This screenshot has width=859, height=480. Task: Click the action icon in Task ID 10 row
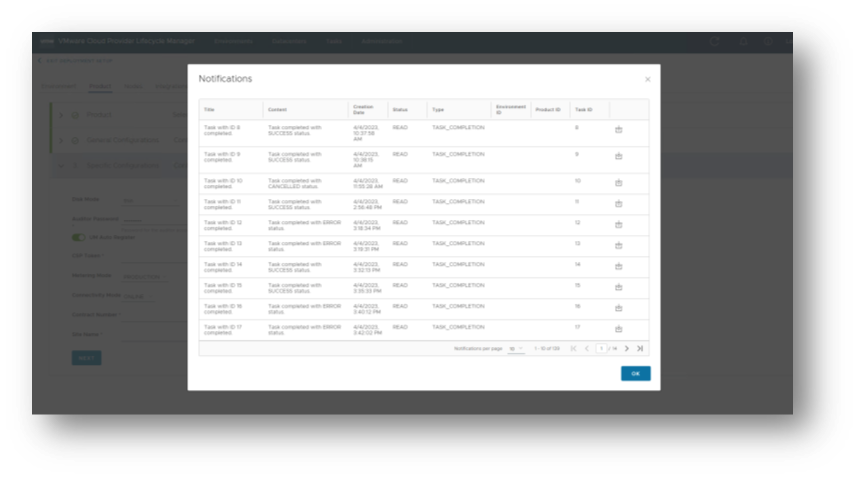[x=619, y=182]
